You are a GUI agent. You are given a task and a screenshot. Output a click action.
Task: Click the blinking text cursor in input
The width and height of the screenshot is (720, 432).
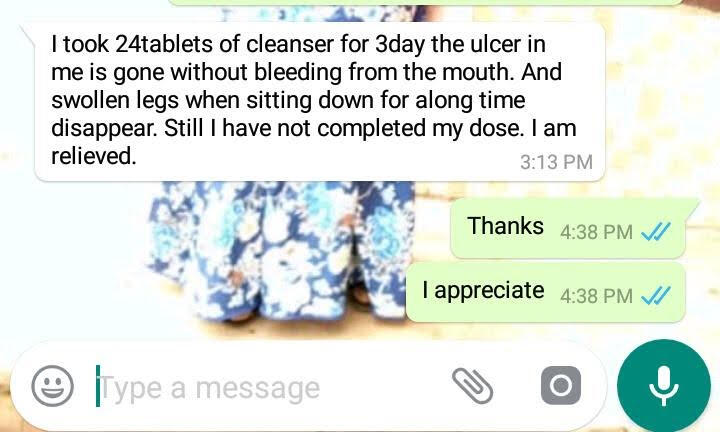pos(98,386)
